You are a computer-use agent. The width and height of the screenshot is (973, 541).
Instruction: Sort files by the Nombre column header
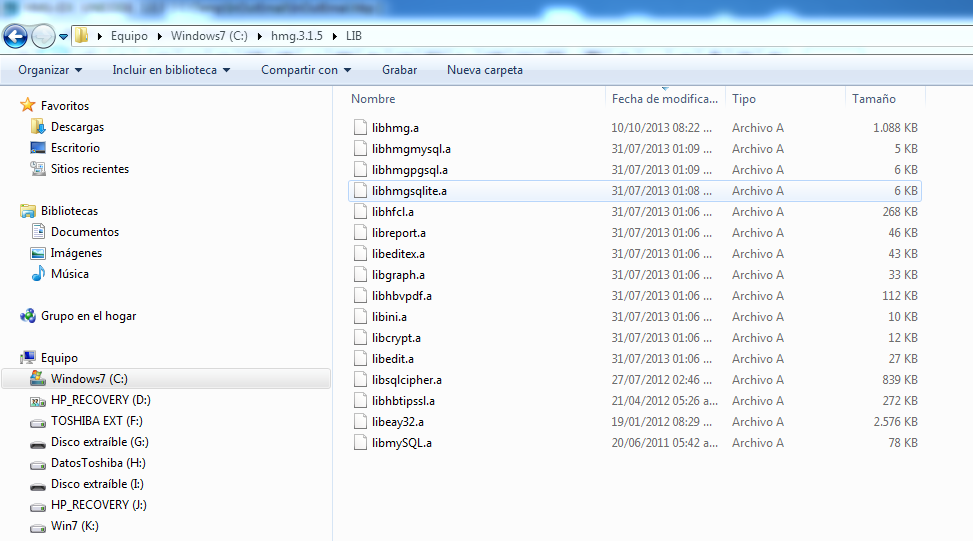374,99
